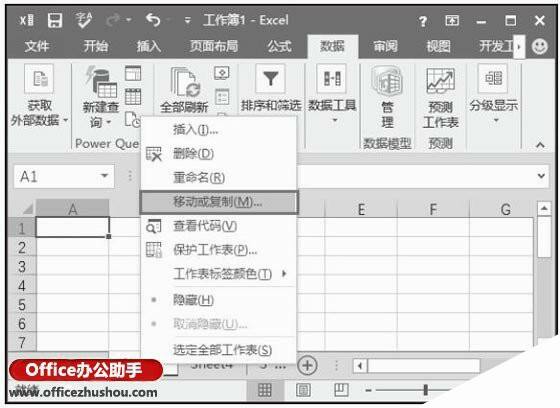
Task: Open 工作表标签颜色(T) submenu
Action: pyautogui.click(x=219, y=274)
